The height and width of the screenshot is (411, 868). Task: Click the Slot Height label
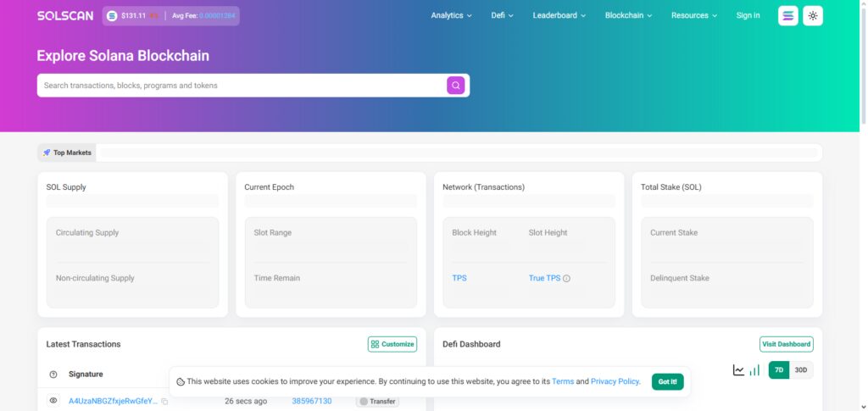[548, 233]
